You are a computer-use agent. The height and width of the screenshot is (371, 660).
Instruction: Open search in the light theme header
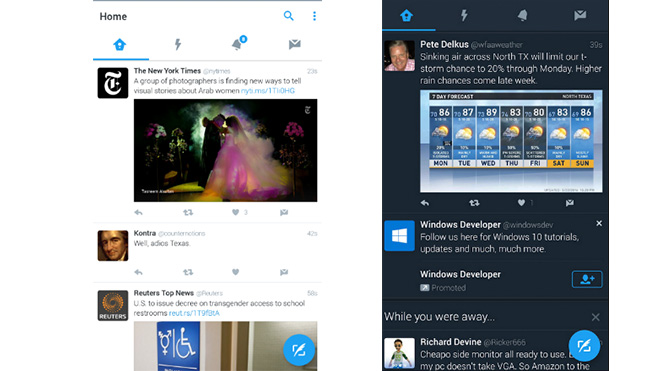288,16
